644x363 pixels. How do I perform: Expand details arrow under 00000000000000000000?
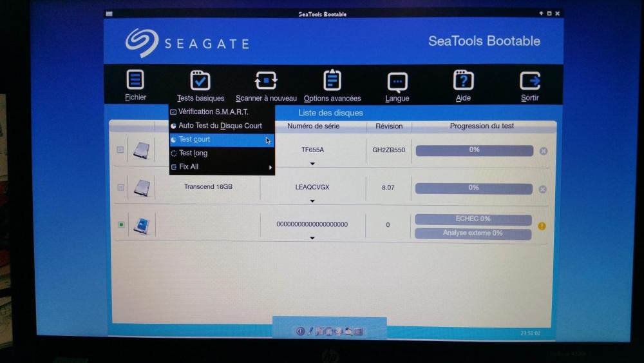[312, 238]
